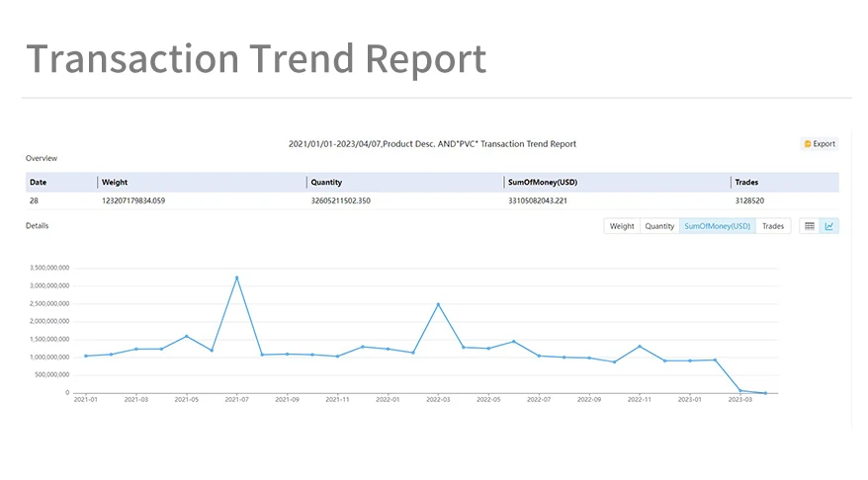The height and width of the screenshot is (480, 868).
Task: Click the Export button
Action: pos(820,144)
